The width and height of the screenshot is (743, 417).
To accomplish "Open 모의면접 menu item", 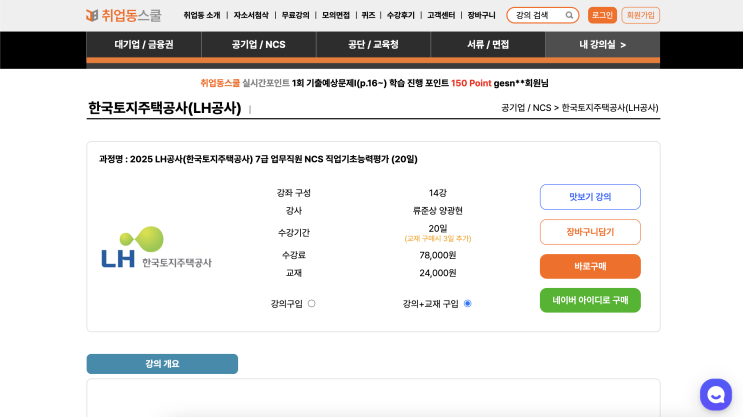I will 335,15.
